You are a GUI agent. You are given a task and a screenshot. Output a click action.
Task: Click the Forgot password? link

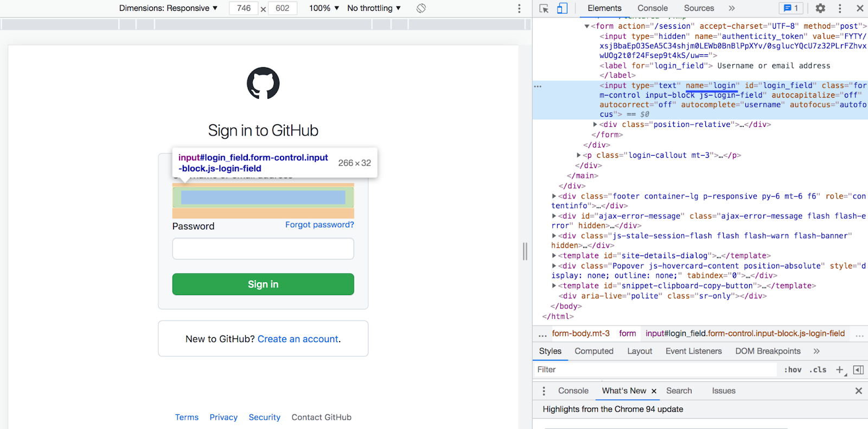click(x=320, y=225)
